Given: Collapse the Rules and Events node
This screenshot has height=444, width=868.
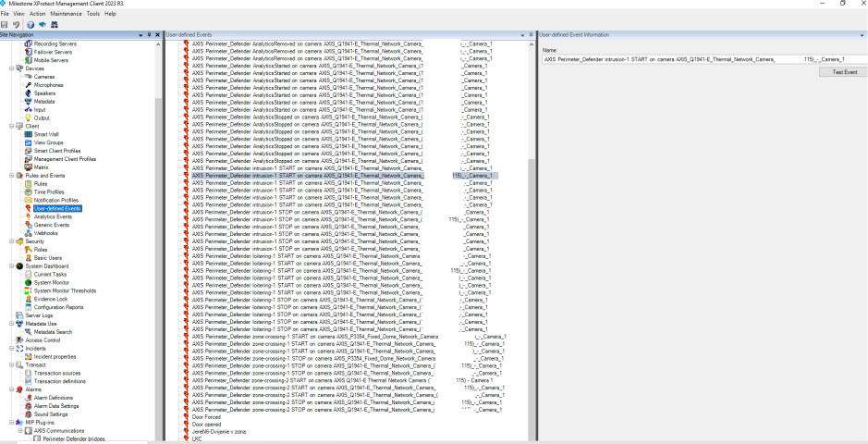Looking at the screenshot, I should point(11,175).
